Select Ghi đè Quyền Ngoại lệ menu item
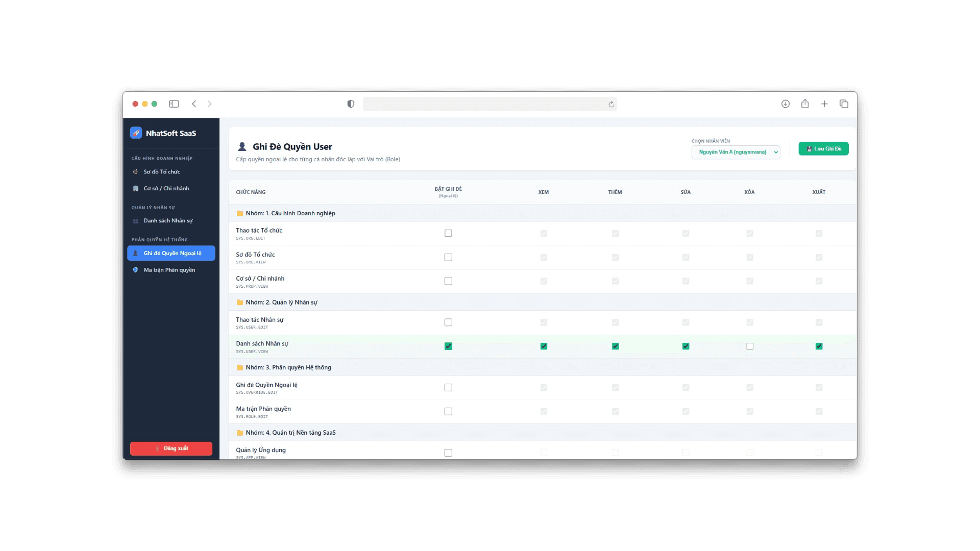 pos(171,253)
